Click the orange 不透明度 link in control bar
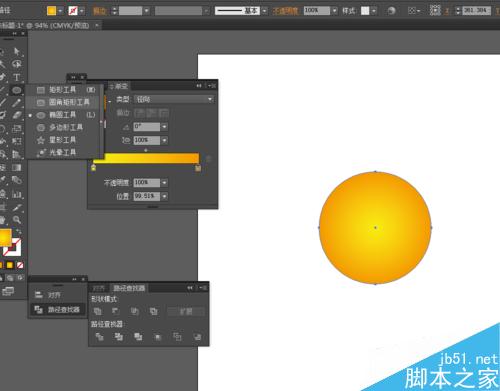This screenshot has height=391, width=500. tap(285, 11)
